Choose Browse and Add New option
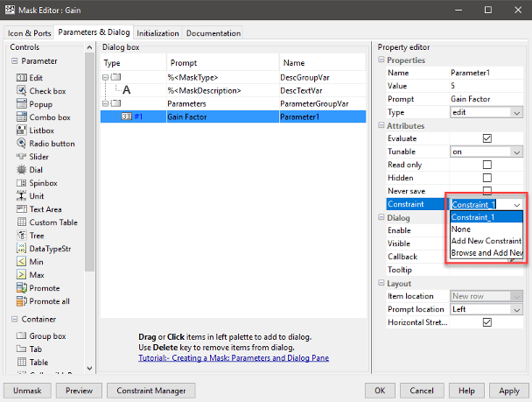The width and height of the screenshot is (532, 402). click(x=486, y=253)
